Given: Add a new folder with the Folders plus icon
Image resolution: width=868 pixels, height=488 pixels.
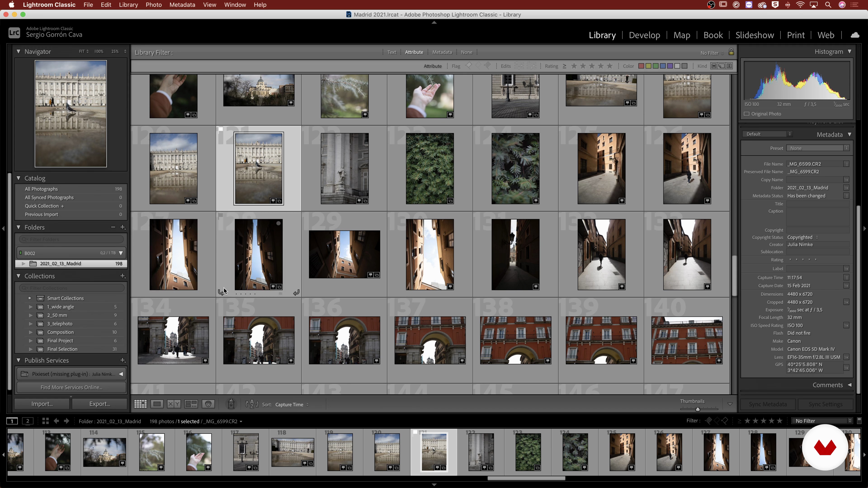Looking at the screenshot, I should click(123, 227).
